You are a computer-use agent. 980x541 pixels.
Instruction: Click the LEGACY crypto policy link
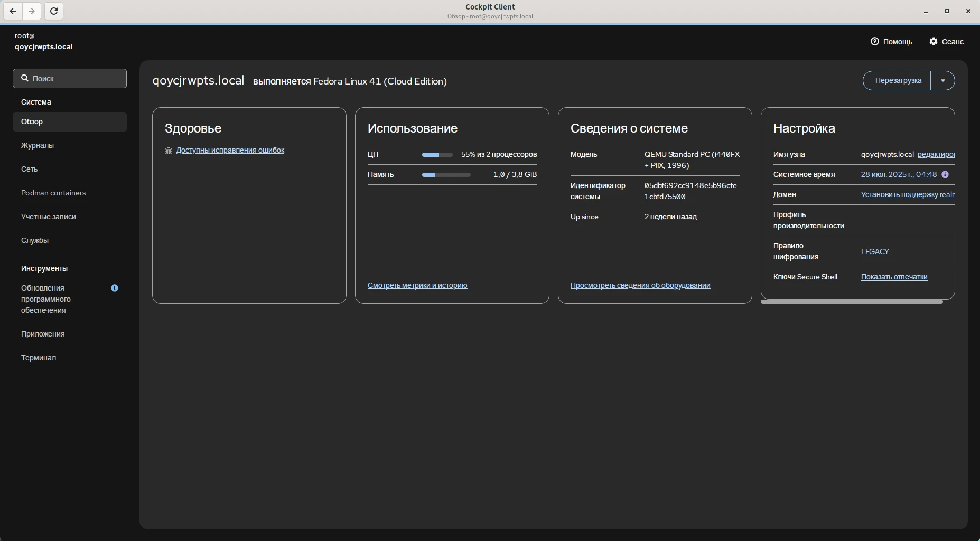pos(875,251)
